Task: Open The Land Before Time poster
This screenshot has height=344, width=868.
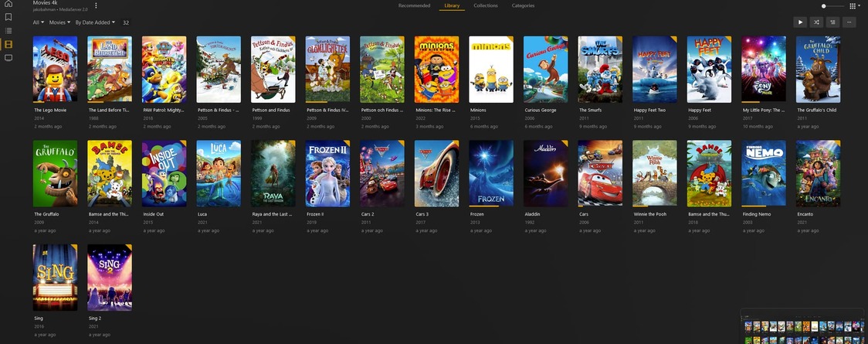Action: [x=110, y=70]
